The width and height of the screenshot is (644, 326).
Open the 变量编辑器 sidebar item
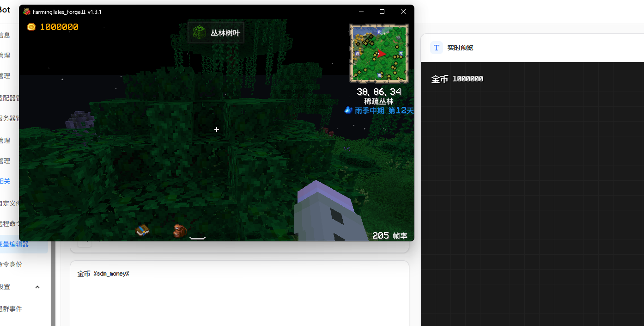[x=15, y=244]
